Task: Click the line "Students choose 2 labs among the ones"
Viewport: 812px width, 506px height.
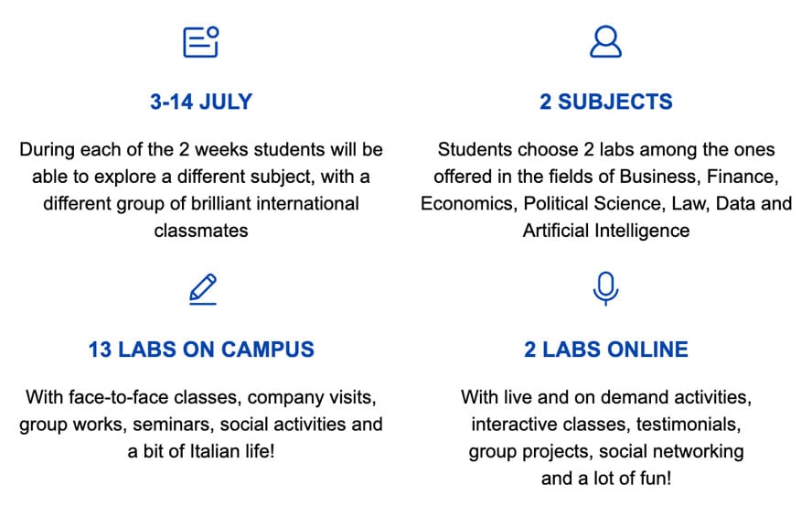Action: (x=605, y=149)
